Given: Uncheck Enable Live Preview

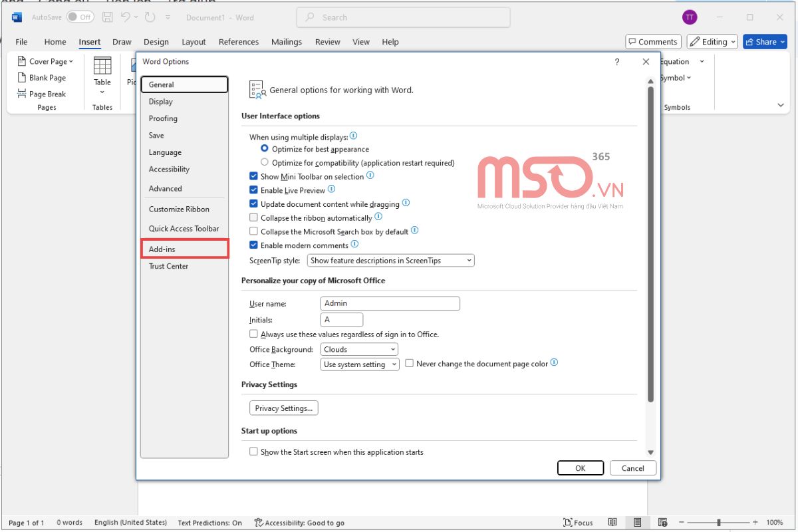Looking at the screenshot, I should tap(253, 190).
